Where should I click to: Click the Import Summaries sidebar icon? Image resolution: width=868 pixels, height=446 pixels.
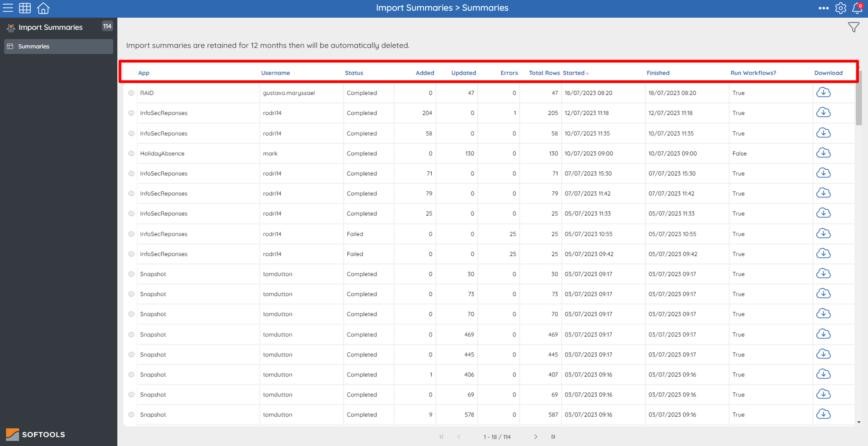coord(11,27)
